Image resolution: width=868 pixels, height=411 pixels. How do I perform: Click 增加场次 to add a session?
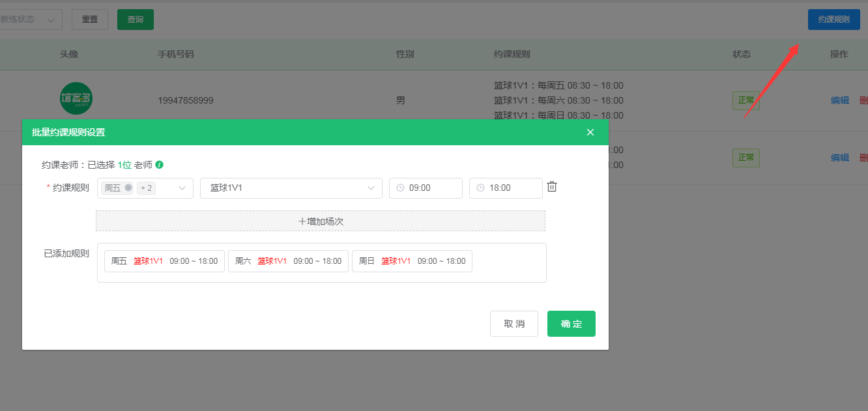(321, 221)
